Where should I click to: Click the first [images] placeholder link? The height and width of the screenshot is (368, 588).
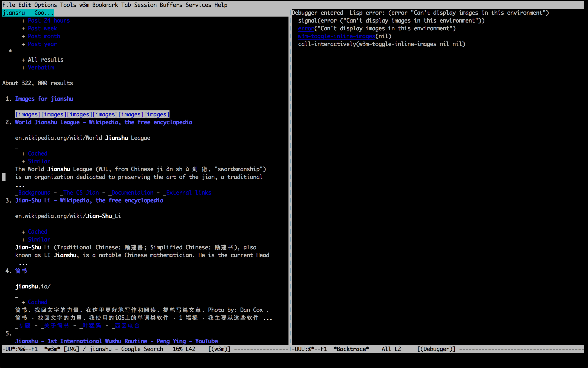coord(28,114)
